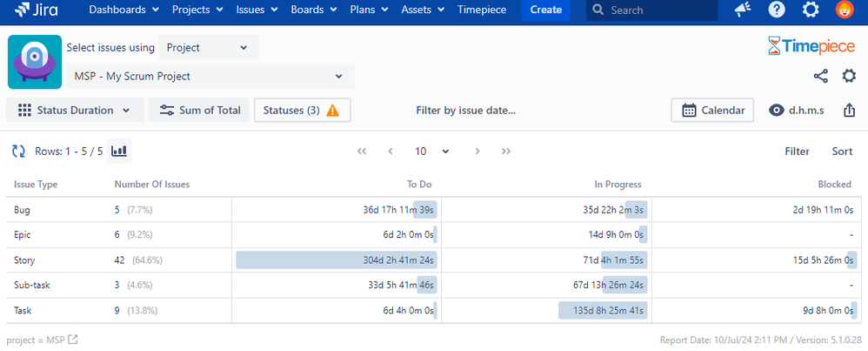This screenshot has width=868, height=351.
Task: Open the Jira notifications megaphone icon
Action: 743,10
